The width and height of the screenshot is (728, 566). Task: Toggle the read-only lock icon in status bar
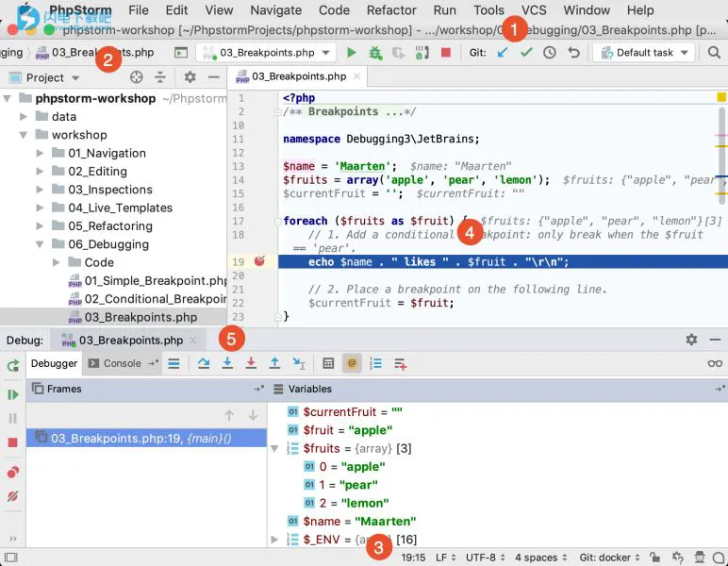pos(657,558)
